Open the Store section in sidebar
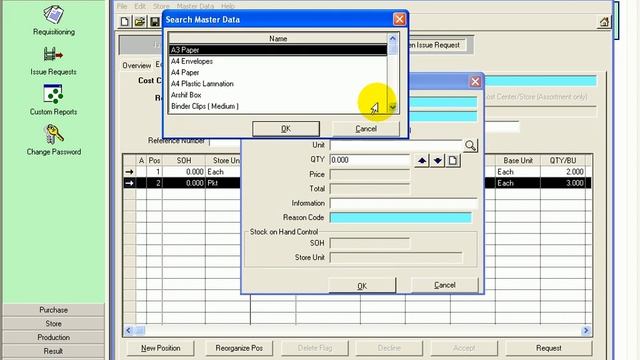 (53, 324)
